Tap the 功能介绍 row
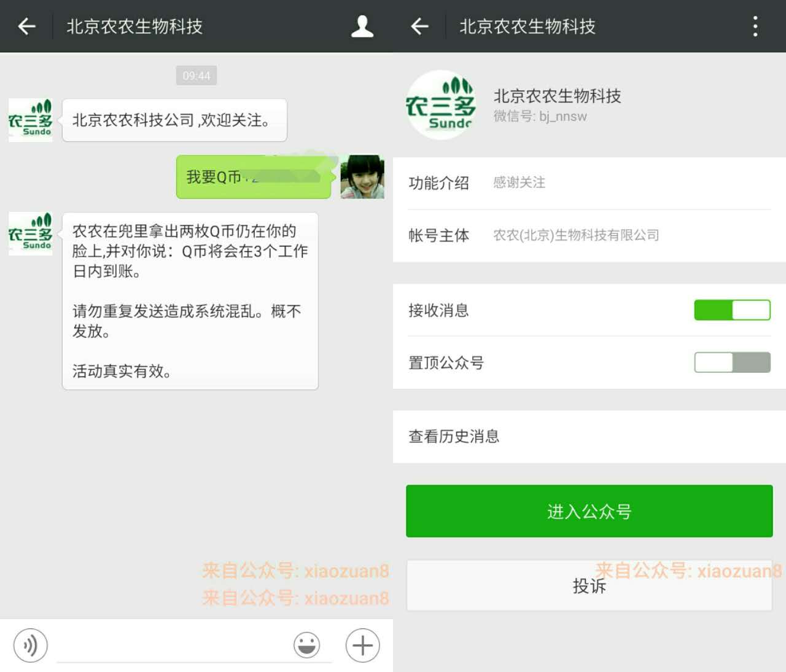Image resolution: width=786 pixels, height=672 pixels. tap(589, 183)
